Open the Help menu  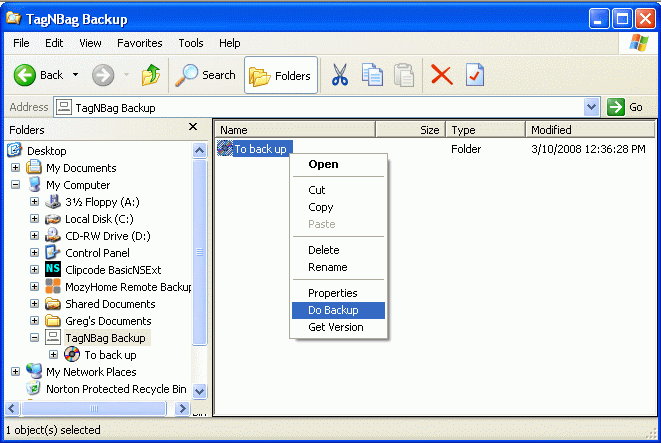229,43
